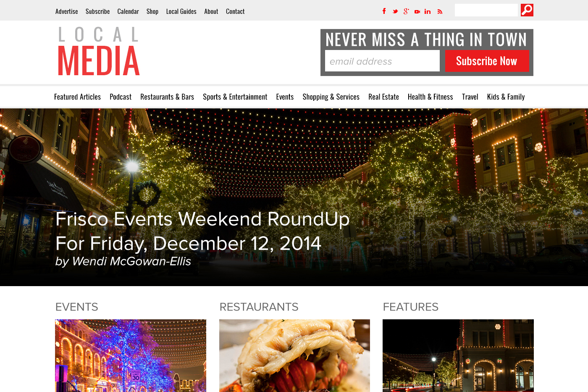
Task: Open the Calendar link in top bar
Action: click(x=128, y=11)
